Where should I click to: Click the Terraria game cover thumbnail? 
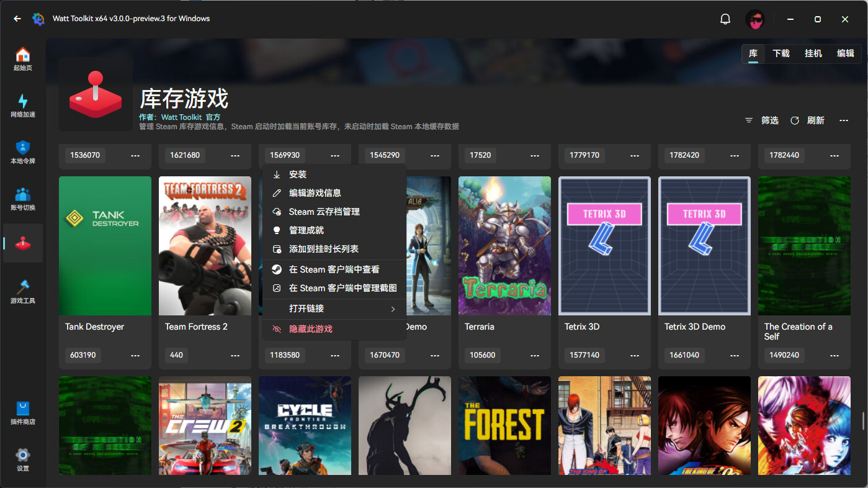504,245
